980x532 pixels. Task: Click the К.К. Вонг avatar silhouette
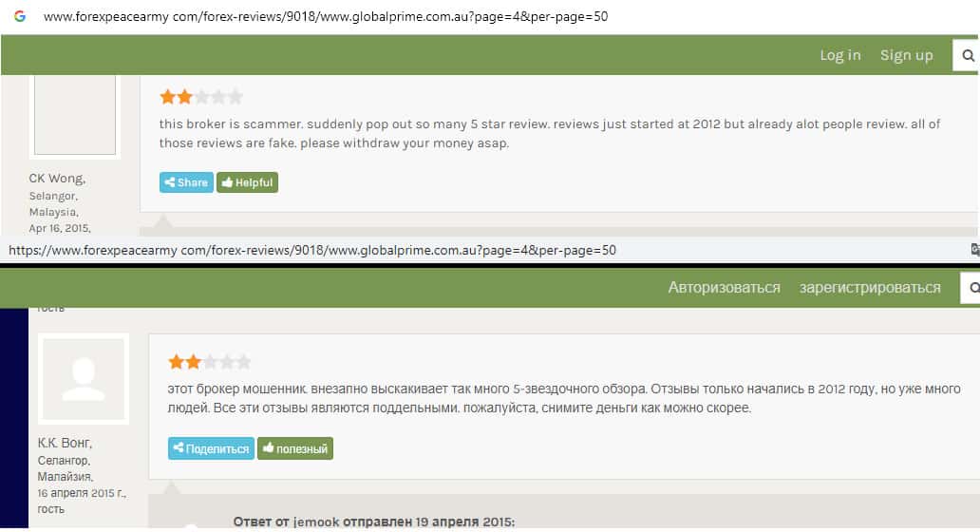pyautogui.click(x=84, y=379)
